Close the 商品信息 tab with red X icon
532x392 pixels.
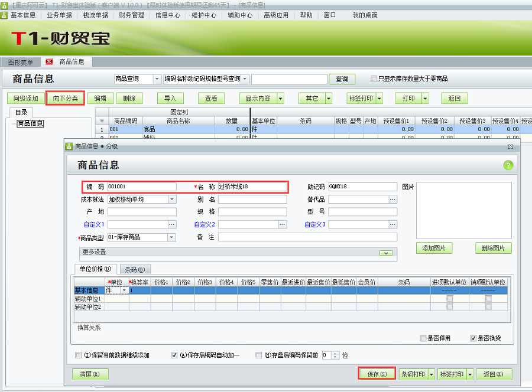[x=49, y=61]
